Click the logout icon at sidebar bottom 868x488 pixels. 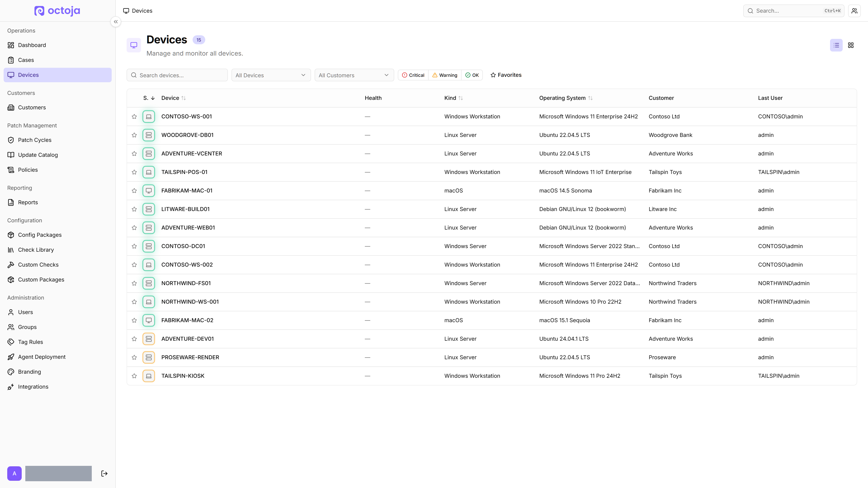[x=104, y=474]
